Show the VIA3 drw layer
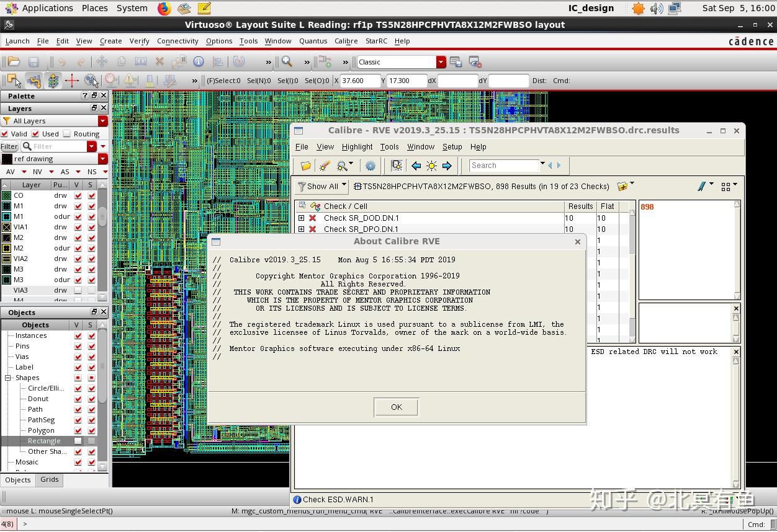Screen dimensions: 777x532 click(78, 290)
